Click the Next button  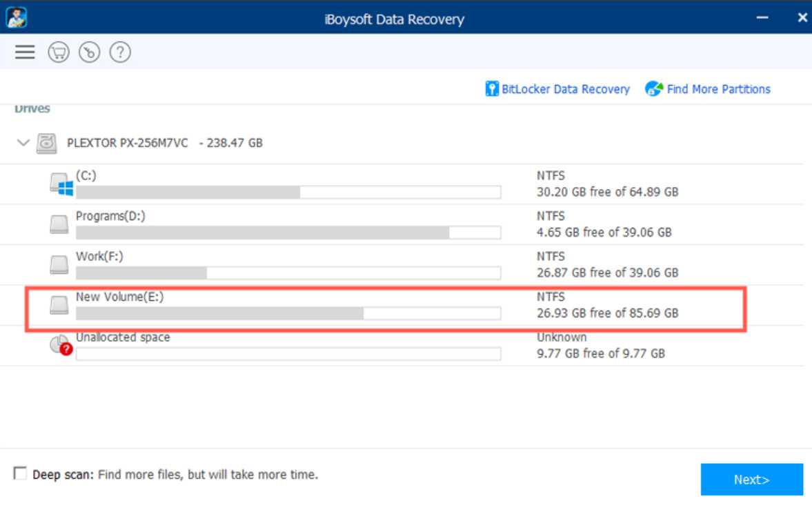click(751, 480)
